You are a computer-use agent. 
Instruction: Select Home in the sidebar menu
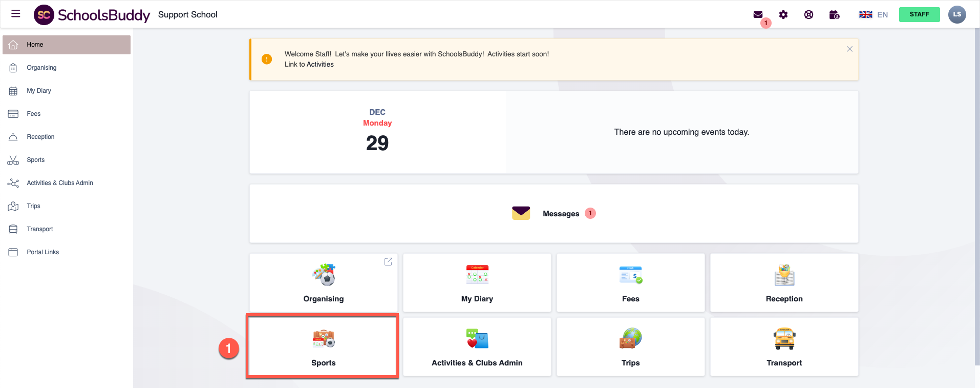34,45
